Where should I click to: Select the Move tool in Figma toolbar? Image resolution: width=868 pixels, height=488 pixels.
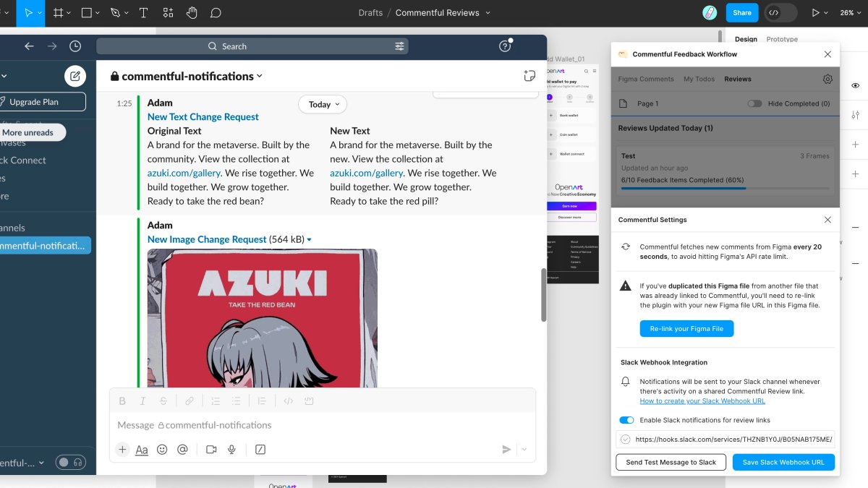pos(29,13)
